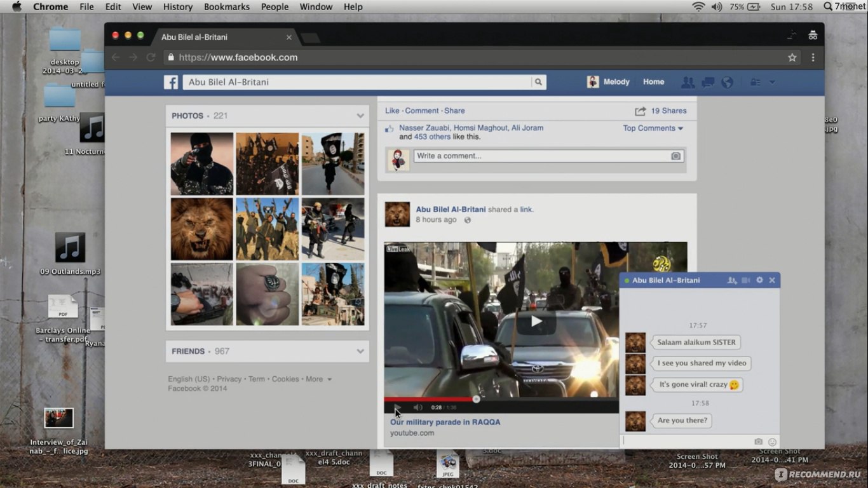
Task: Close the Abu Bilel Al-Britani chat window
Action: (772, 280)
